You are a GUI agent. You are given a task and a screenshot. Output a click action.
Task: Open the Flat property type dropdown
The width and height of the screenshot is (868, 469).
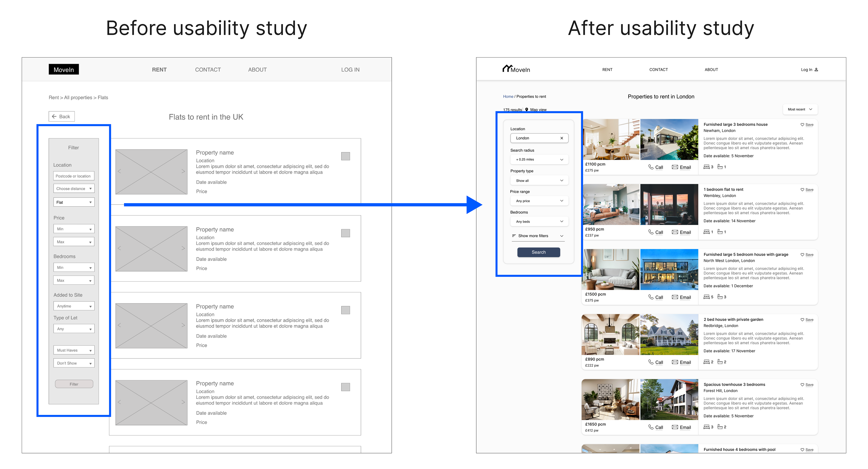(74, 202)
